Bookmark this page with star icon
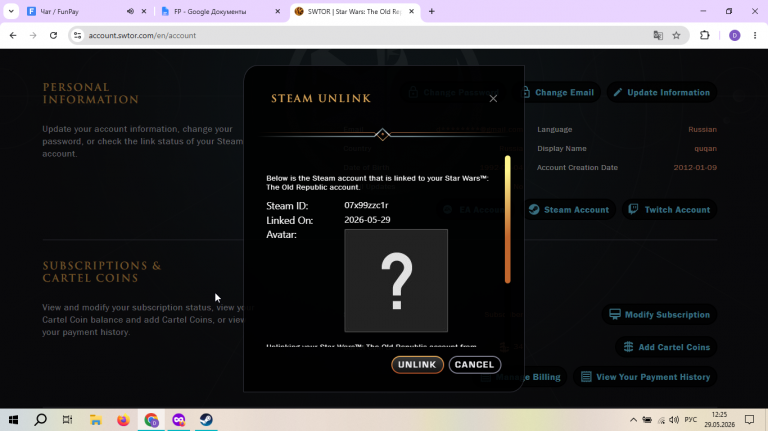 click(676, 35)
